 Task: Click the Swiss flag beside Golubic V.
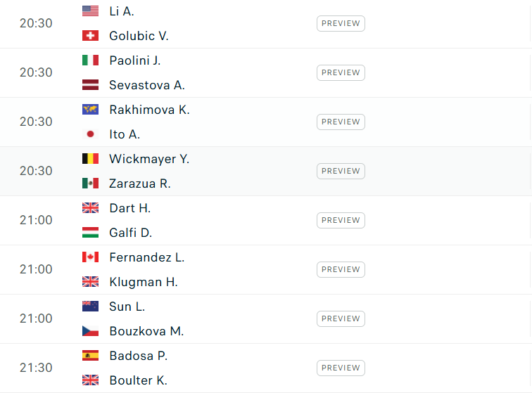pyautogui.click(x=90, y=36)
